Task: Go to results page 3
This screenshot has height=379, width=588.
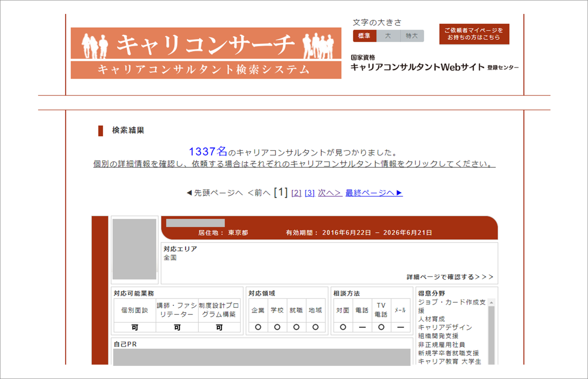Action: pos(310,193)
